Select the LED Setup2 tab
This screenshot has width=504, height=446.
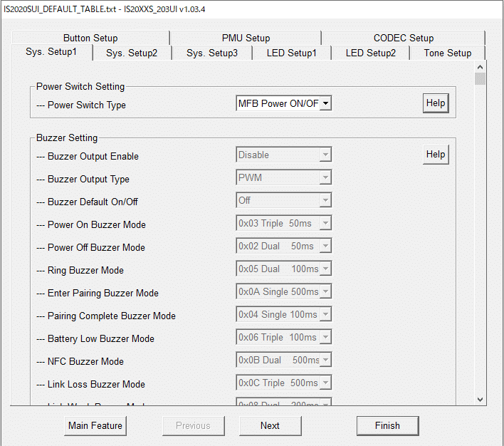370,53
